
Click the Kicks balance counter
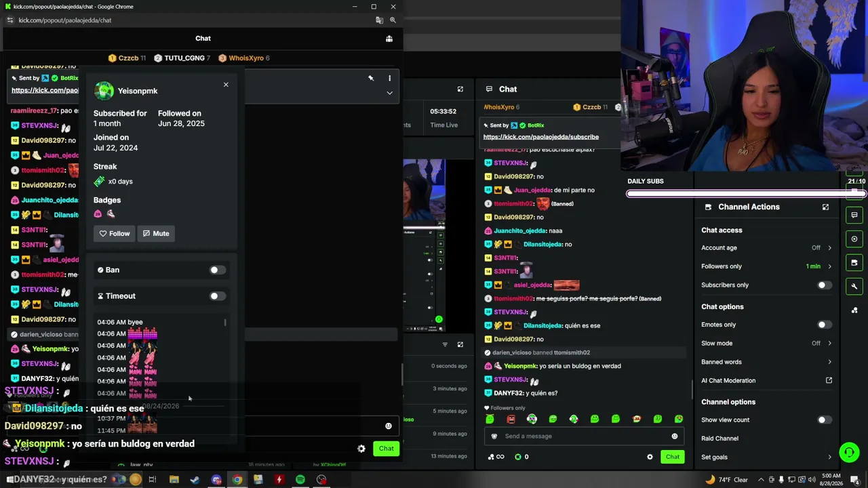pos(521,457)
